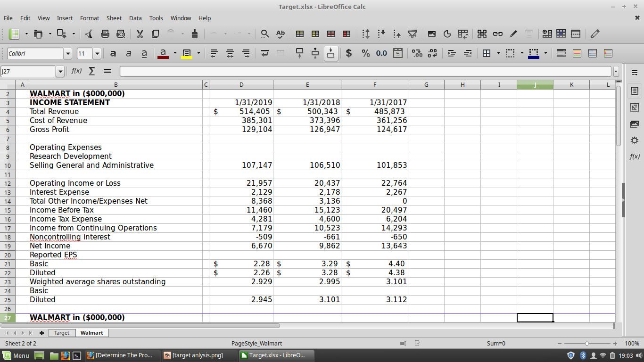Open Font Name dropdown arrow
The image size is (644, 362).
[68, 53]
